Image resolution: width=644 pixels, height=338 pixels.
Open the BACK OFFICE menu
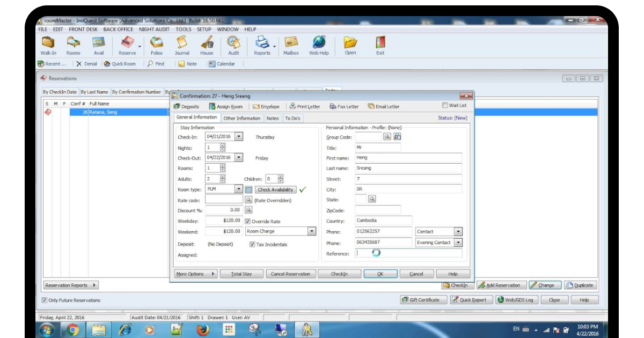pyautogui.click(x=118, y=30)
